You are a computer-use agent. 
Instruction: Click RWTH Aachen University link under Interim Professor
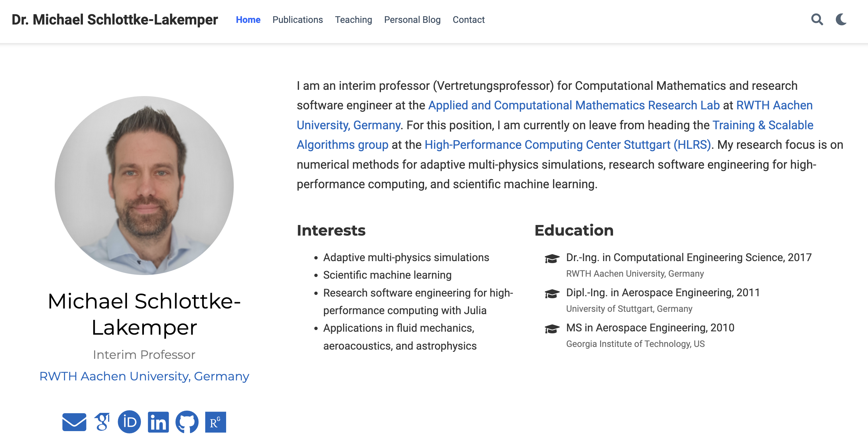[x=144, y=376]
